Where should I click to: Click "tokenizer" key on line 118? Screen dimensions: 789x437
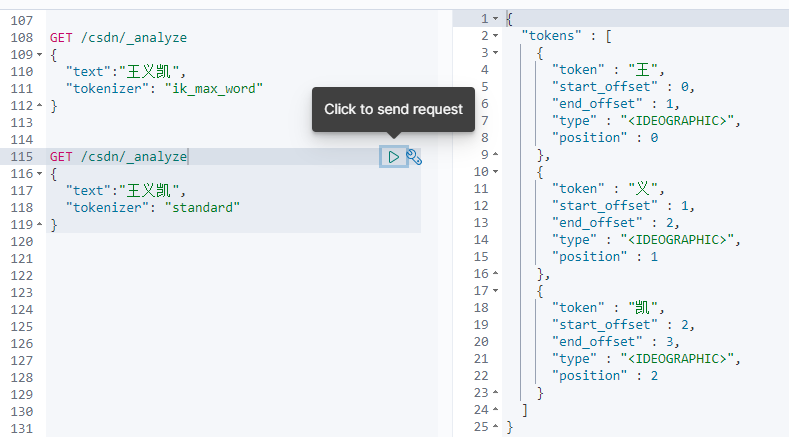click(108, 207)
